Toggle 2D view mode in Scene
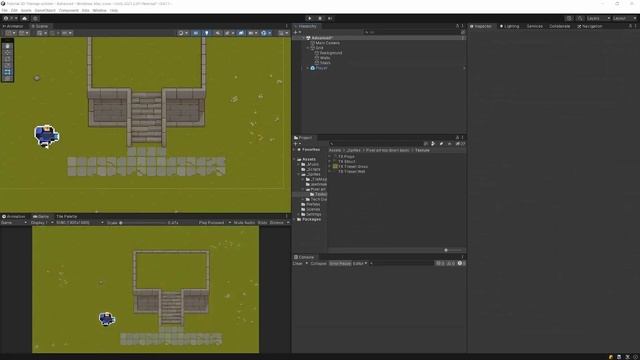This screenshot has width=640, height=360. pos(196,33)
